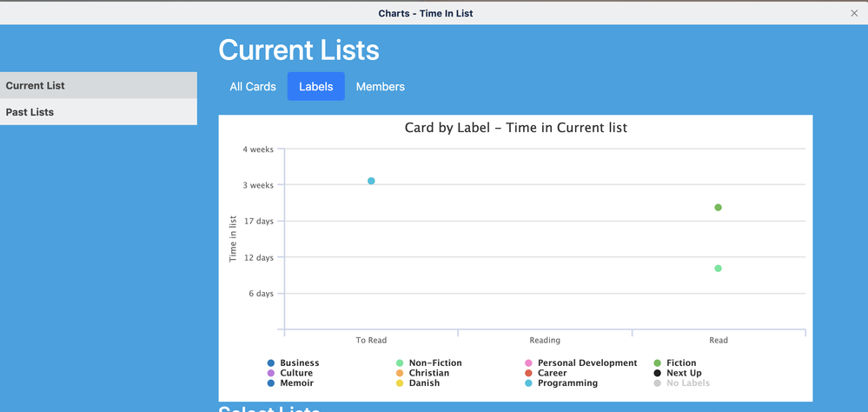Click the Reading axis label
868x412 pixels.
tap(545, 340)
